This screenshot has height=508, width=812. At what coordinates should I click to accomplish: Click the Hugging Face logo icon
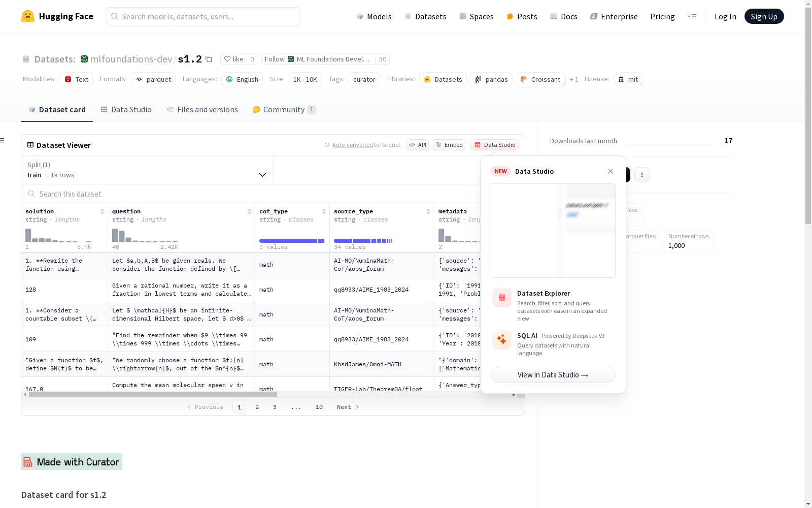click(x=28, y=16)
